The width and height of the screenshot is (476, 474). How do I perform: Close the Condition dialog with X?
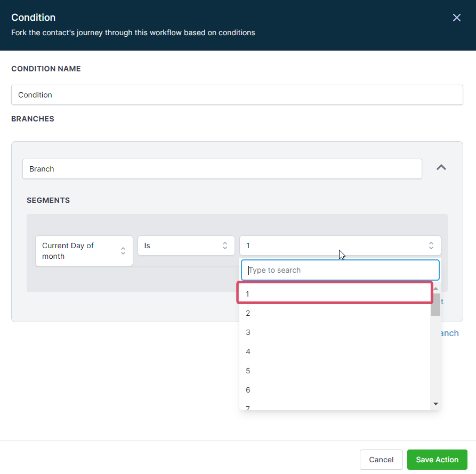(x=456, y=18)
